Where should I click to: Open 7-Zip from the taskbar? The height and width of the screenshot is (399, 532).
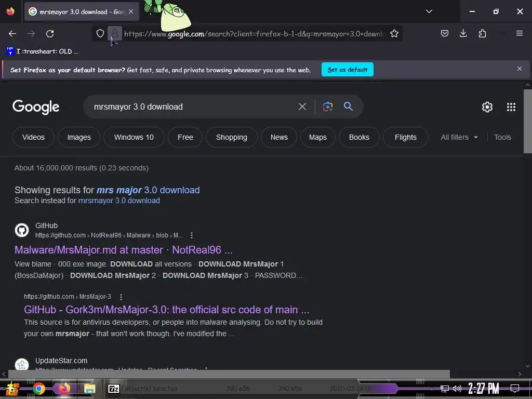[x=113, y=389]
